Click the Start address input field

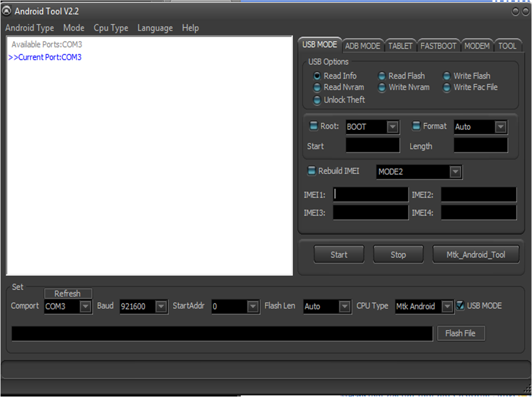point(373,145)
